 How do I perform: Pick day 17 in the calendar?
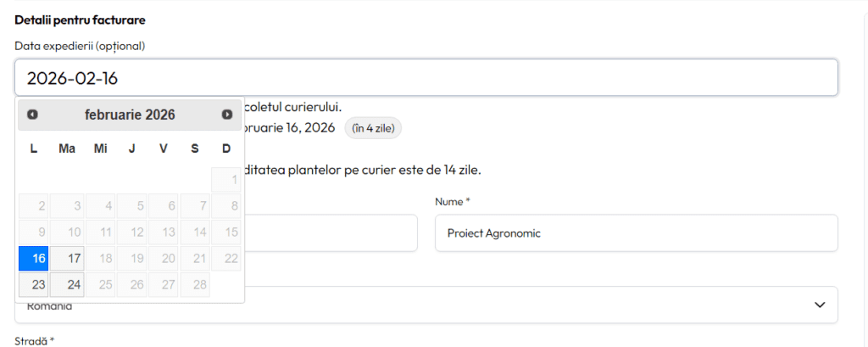pos(67,258)
